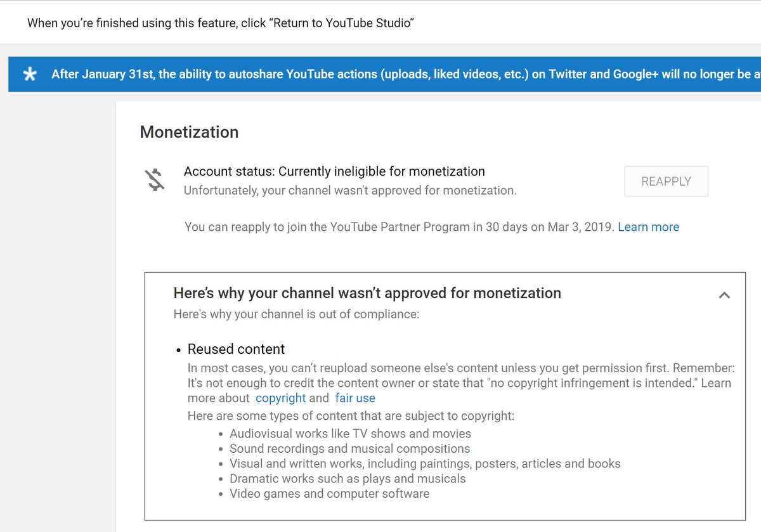
Task: Click 'Here's why your channel wasn't approved' heading
Action: 367,293
